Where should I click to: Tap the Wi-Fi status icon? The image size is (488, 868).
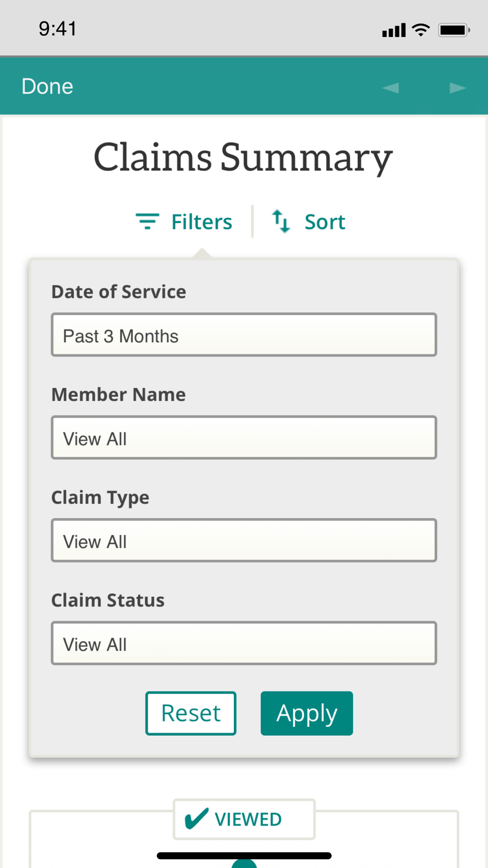[x=421, y=30]
